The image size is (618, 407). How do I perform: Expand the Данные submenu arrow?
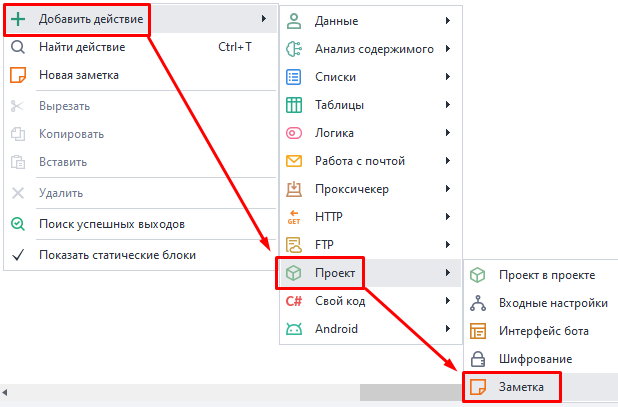point(448,20)
